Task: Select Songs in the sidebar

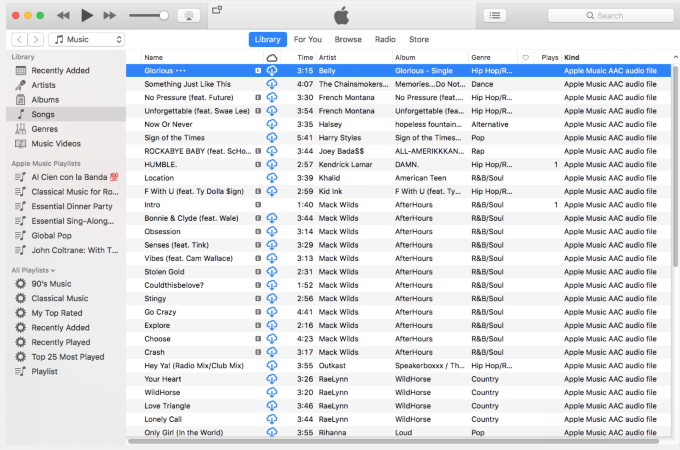Action: tap(66, 114)
